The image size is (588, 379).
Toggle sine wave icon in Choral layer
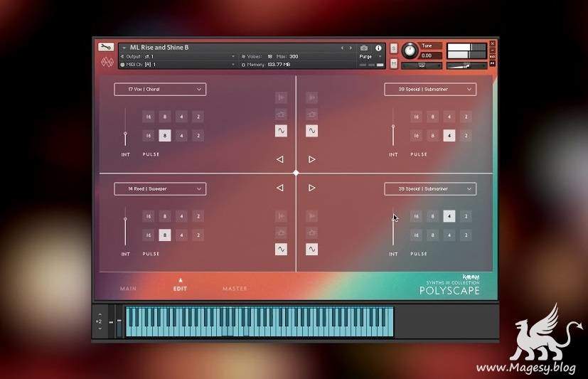(x=281, y=131)
